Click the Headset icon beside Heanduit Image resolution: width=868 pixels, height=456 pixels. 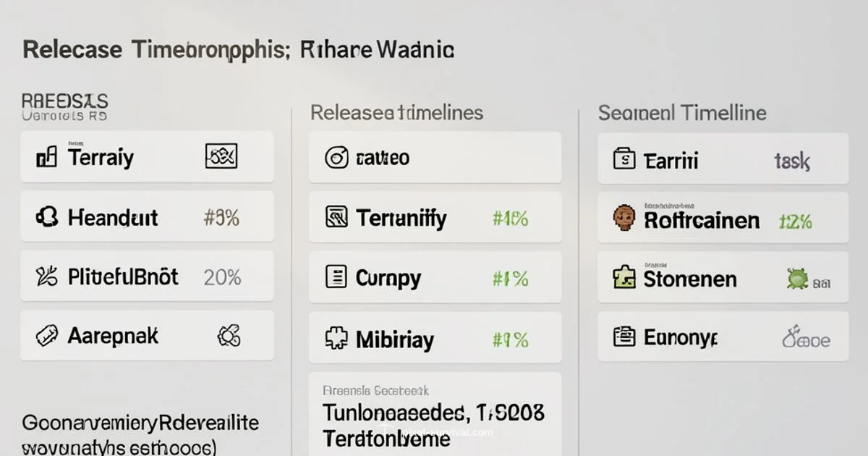46,216
